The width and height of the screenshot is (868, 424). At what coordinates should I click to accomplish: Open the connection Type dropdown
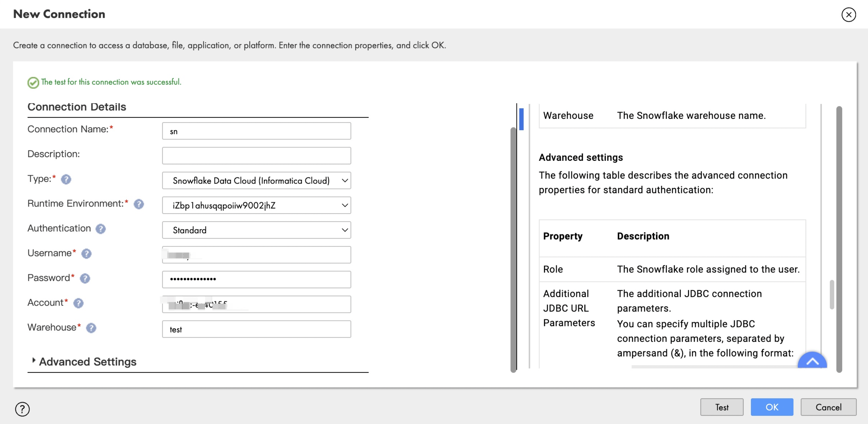click(256, 180)
